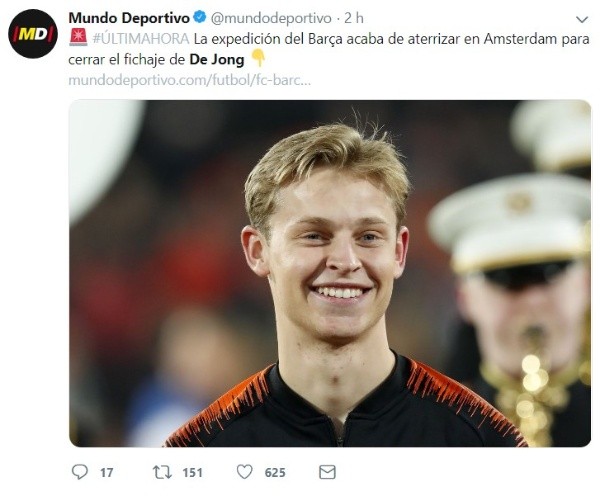View the De Jong photo full size
This screenshot has width=600, height=496.
[330, 273]
